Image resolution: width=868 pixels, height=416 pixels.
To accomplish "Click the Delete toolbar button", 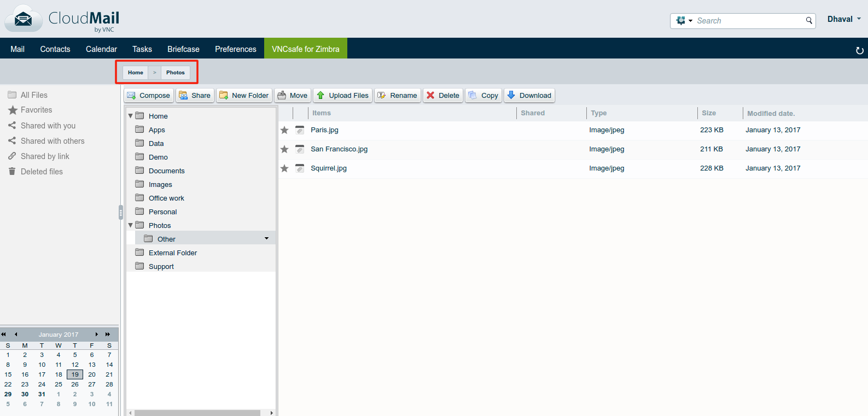I will click(x=443, y=95).
